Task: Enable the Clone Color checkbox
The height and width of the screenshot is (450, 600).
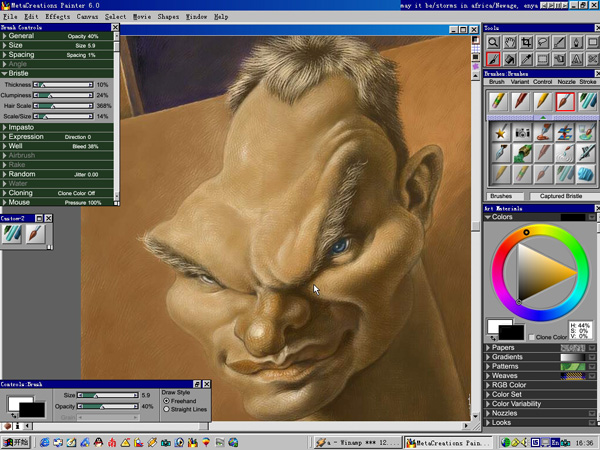Action: [532, 337]
